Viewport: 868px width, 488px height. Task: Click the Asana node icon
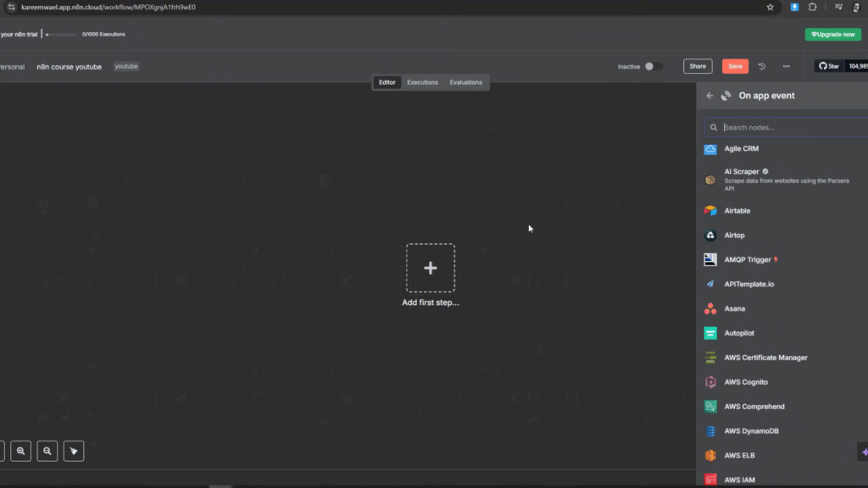click(x=710, y=308)
